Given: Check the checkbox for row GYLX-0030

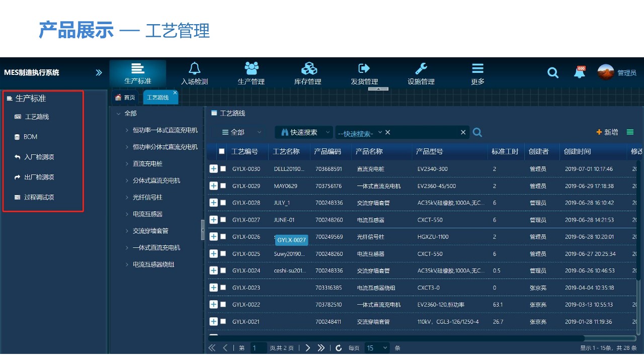Looking at the screenshot, I should [223, 168].
